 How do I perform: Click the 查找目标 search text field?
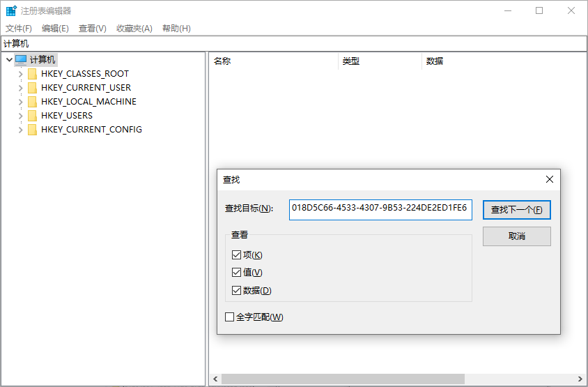click(380, 209)
